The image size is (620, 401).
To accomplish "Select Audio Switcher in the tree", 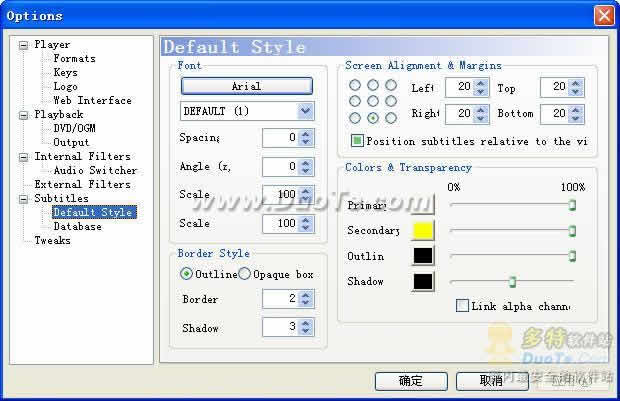I will click(x=95, y=170).
